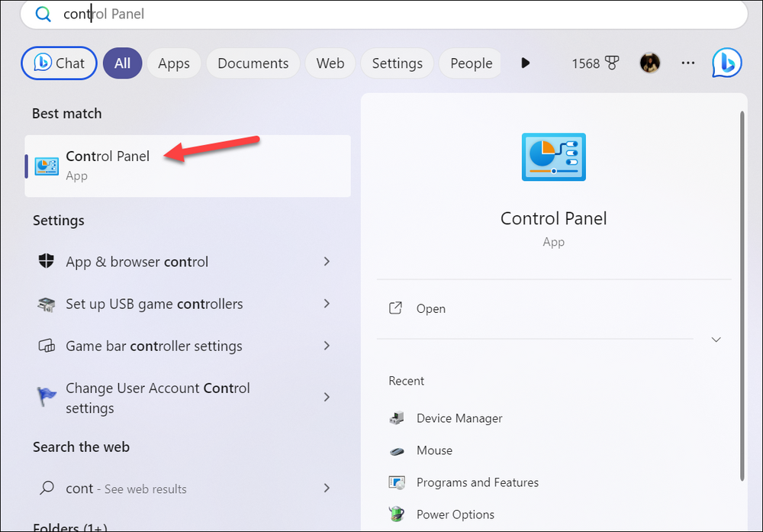Click the Power Options battery icon
The width and height of the screenshot is (763, 532).
coord(397,514)
